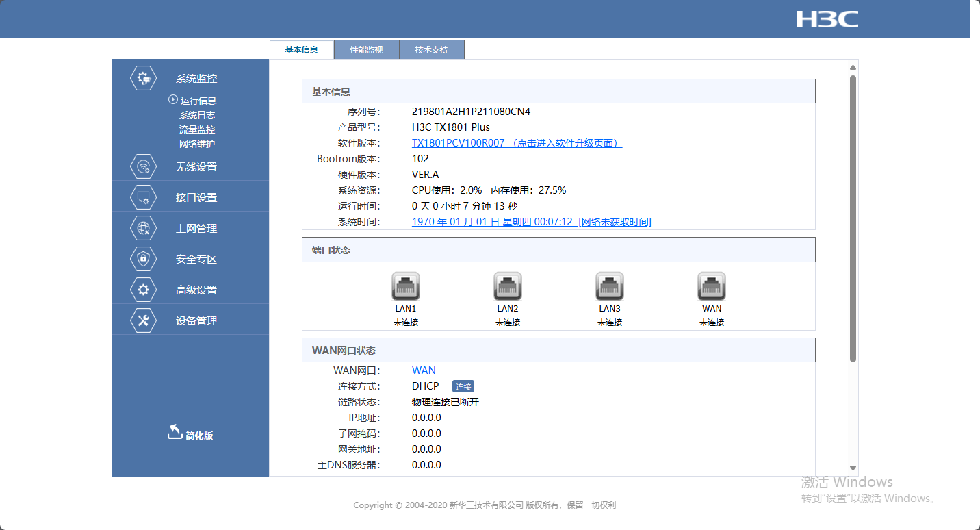Open 网络维护 submenu item
980x530 pixels.
[x=197, y=144]
